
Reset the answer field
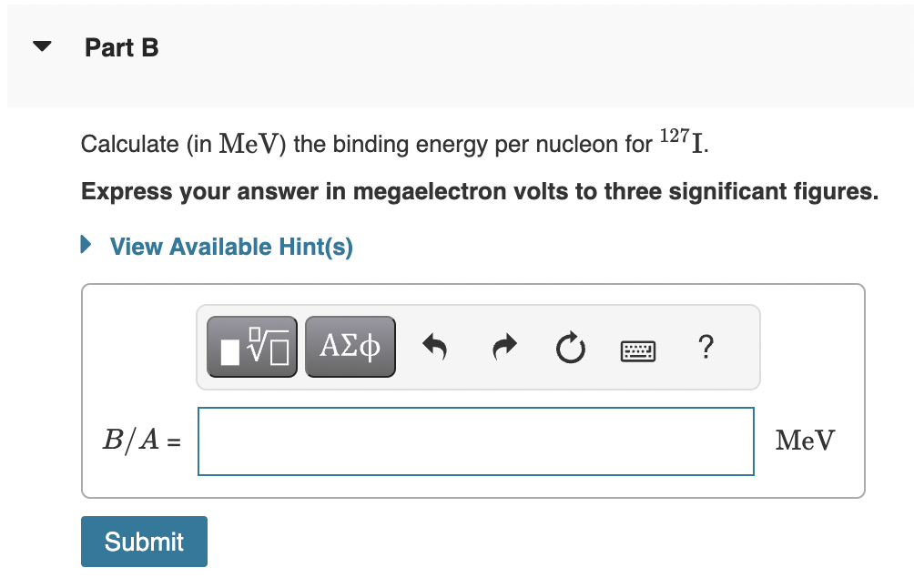click(570, 346)
